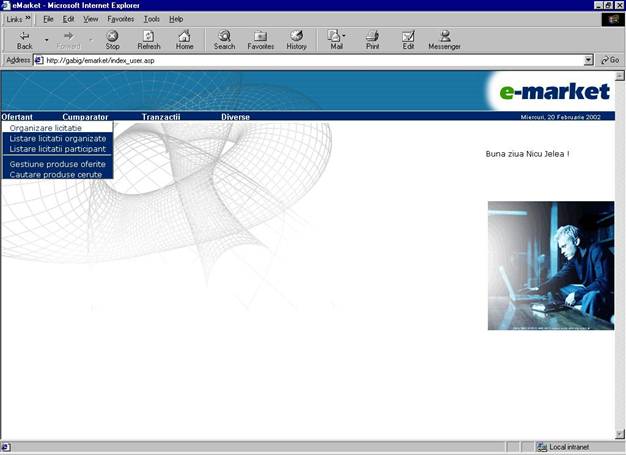
Task: Click inside the address URL field
Action: click(x=300, y=60)
